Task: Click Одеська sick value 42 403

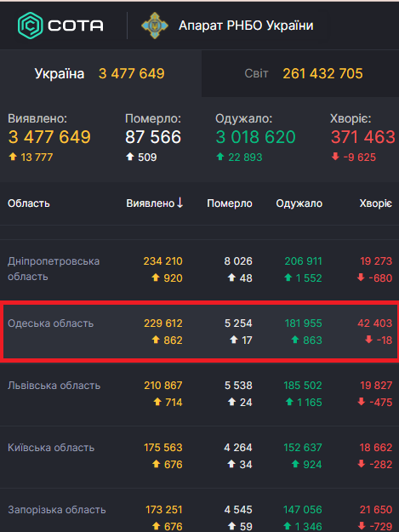Action: point(374,323)
